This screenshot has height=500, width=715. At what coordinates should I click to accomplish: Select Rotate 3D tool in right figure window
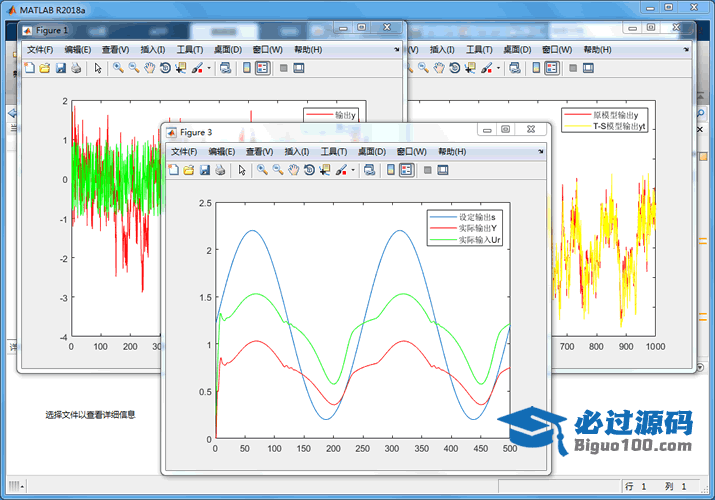click(x=454, y=68)
